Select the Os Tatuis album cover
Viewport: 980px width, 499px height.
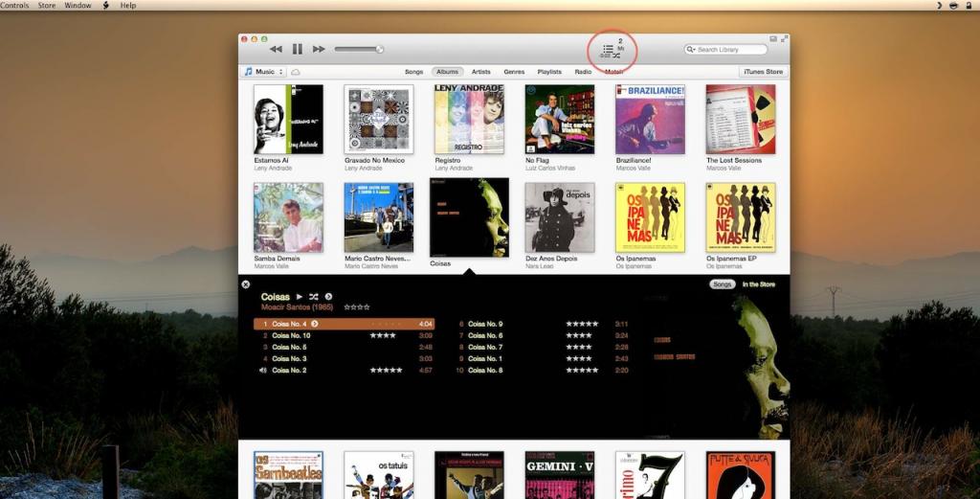coord(379,475)
